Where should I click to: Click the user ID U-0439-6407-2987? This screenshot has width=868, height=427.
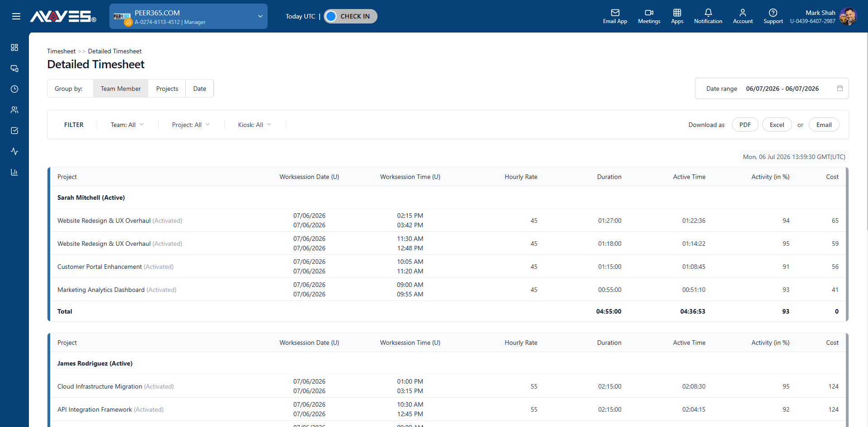point(812,21)
